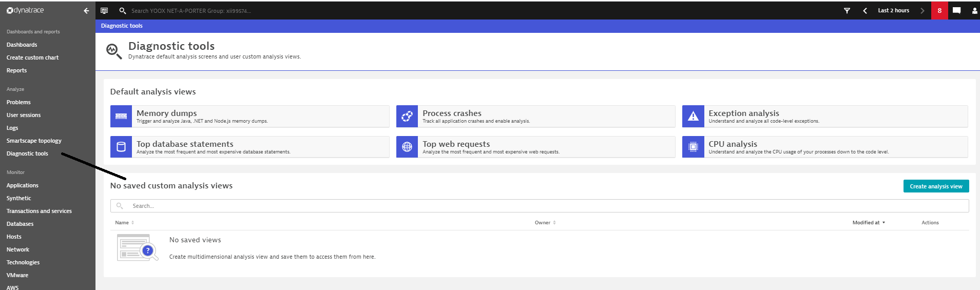
Task: Open the filter funnel icon
Action: (847, 11)
